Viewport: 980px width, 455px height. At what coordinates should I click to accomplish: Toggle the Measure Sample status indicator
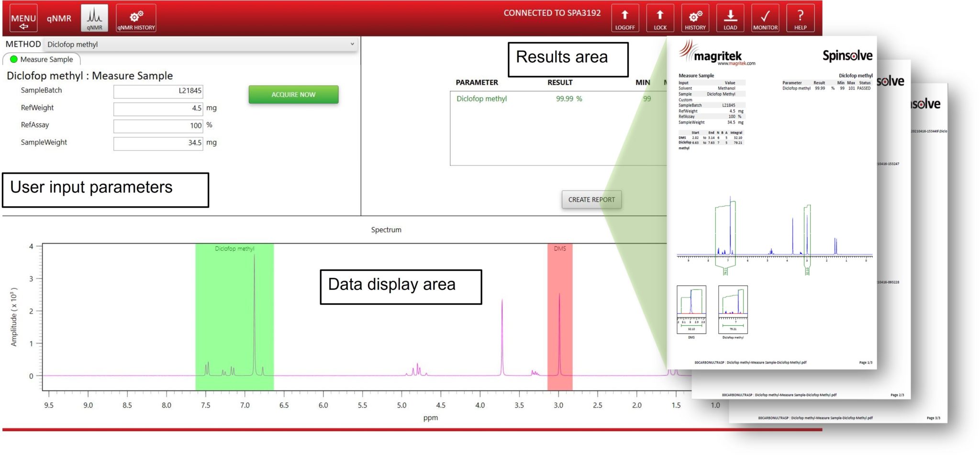pyautogui.click(x=13, y=59)
